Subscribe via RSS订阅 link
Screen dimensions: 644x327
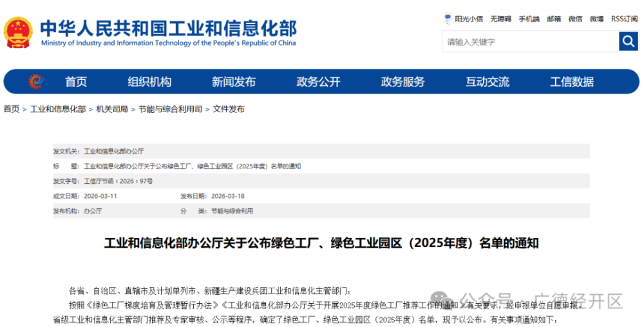point(624,19)
